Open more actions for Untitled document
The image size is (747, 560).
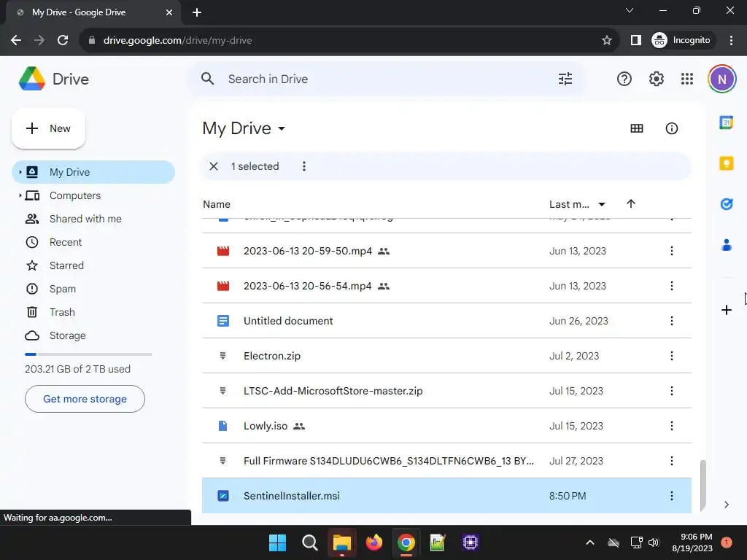(x=671, y=321)
